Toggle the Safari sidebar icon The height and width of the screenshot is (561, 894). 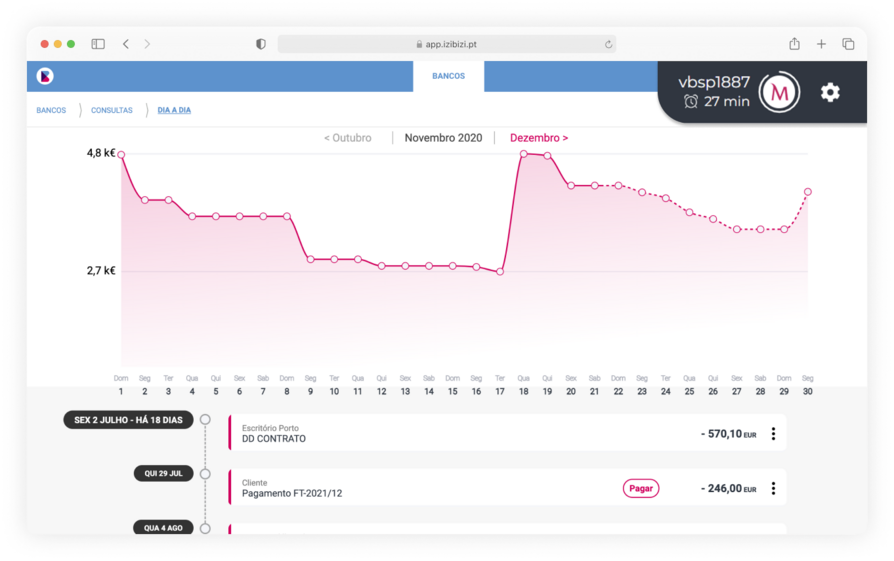click(98, 44)
